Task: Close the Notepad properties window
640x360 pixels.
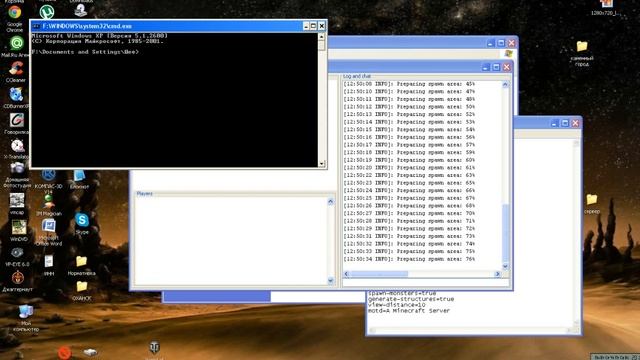Action: click(576, 123)
